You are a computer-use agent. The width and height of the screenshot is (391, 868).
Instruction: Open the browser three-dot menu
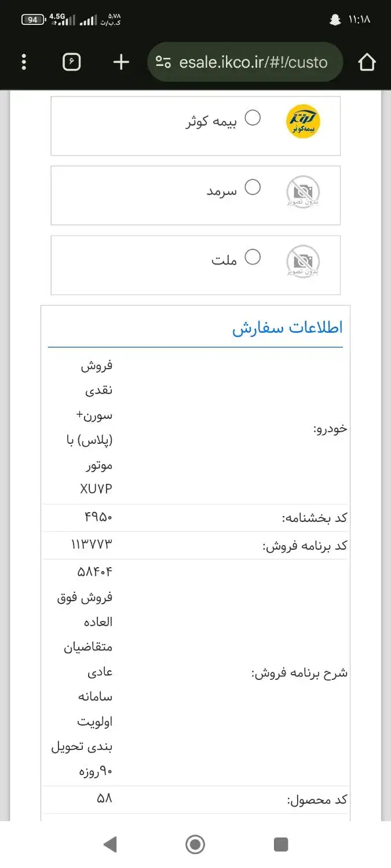(23, 62)
